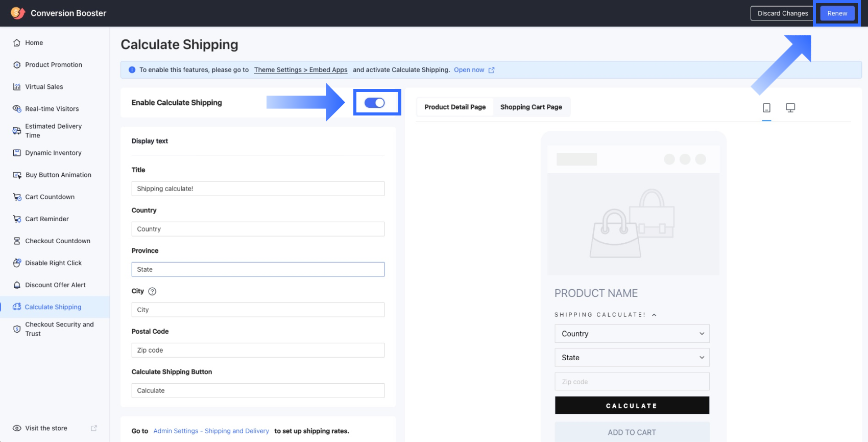
Task: Open the State dropdown in preview
Action: [632, 358]
